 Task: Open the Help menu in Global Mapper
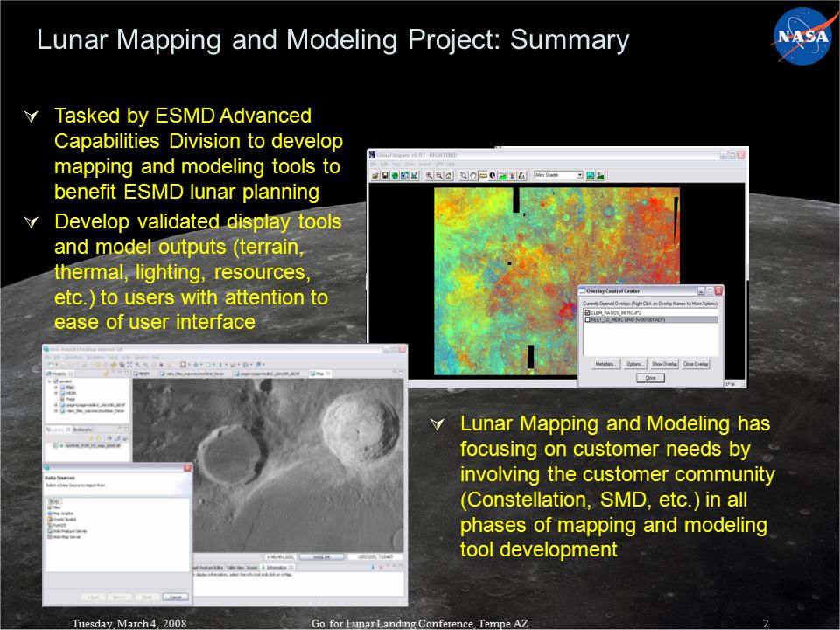click(451, 164)
